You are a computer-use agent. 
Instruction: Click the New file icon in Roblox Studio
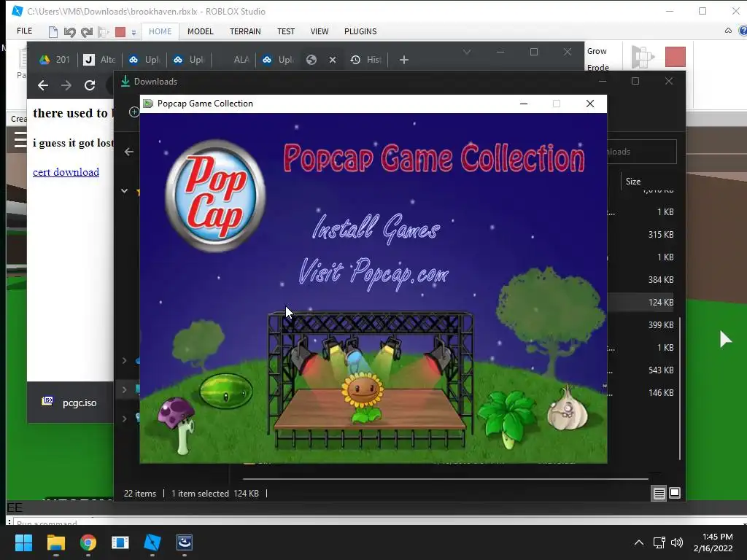pos(53,32)
